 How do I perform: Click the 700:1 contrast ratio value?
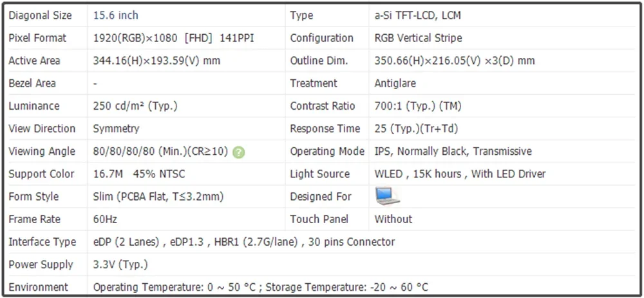coord(418,106)
